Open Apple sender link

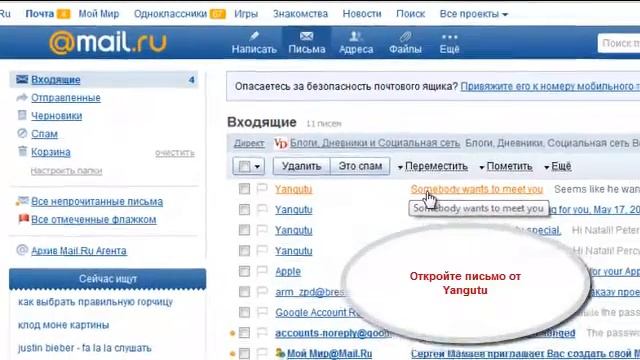tap(288, 271)
